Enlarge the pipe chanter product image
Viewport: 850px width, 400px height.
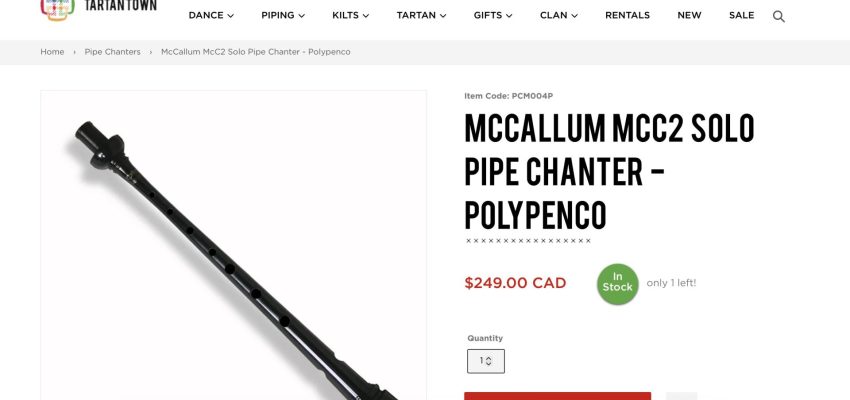[x=233, y=245]
